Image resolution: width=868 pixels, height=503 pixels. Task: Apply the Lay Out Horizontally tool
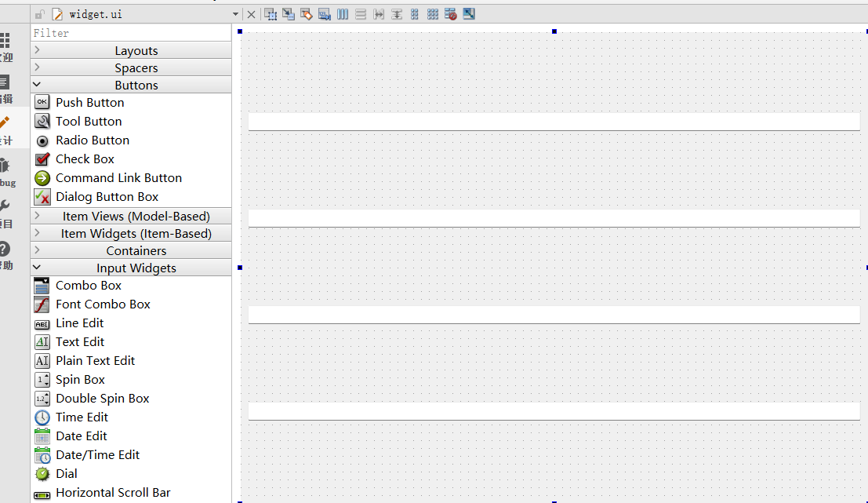coord(343,14)
